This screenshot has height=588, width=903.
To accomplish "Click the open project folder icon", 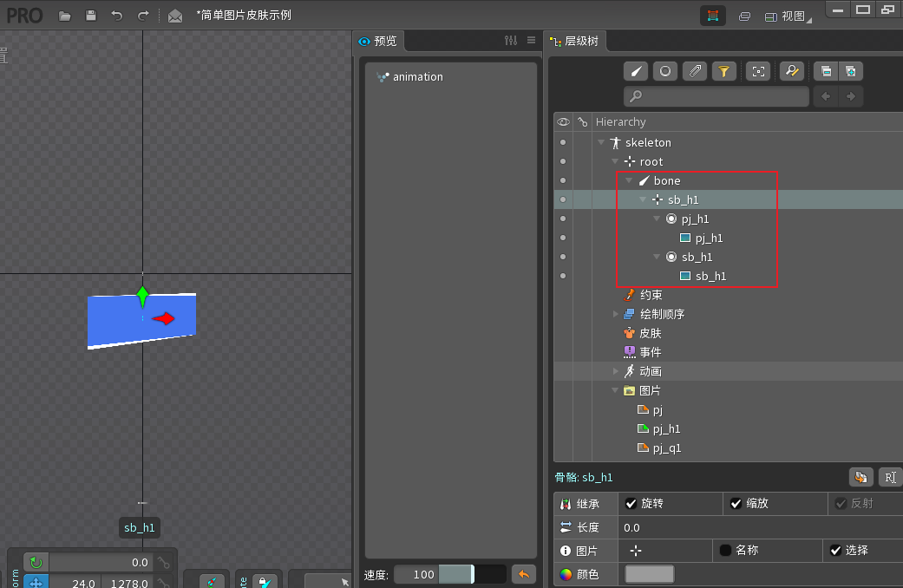I will [64, 16].
